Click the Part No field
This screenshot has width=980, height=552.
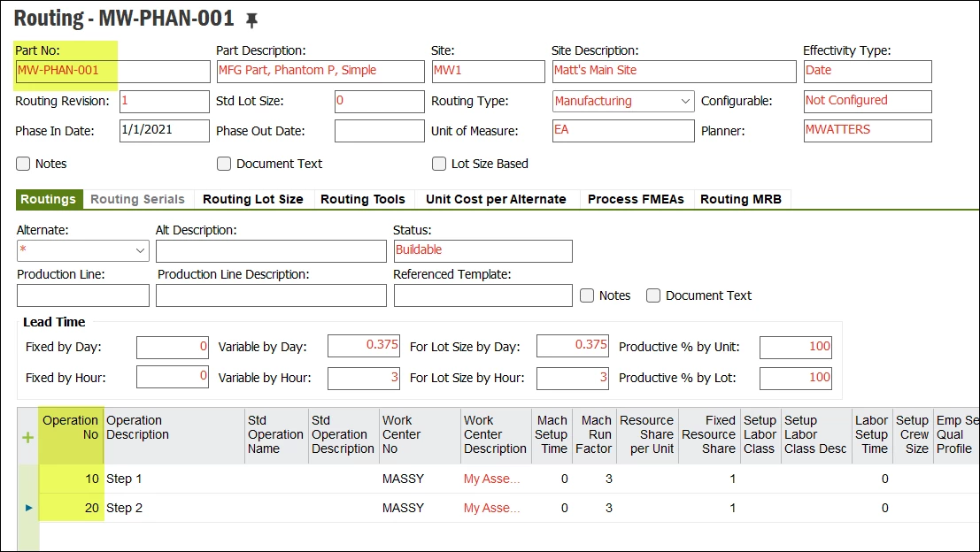point(113,71)
